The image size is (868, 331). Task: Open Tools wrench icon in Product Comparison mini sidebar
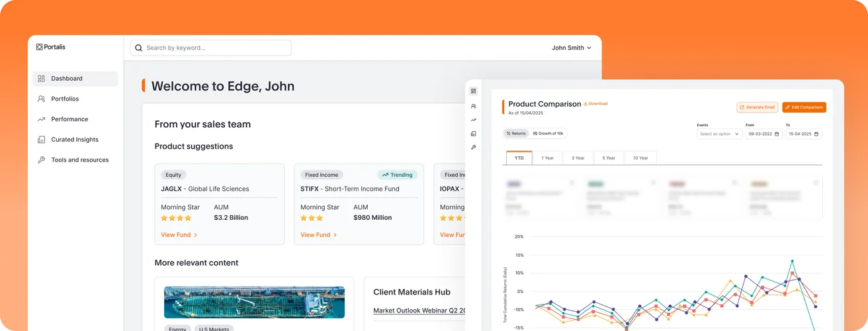[473, 148]
